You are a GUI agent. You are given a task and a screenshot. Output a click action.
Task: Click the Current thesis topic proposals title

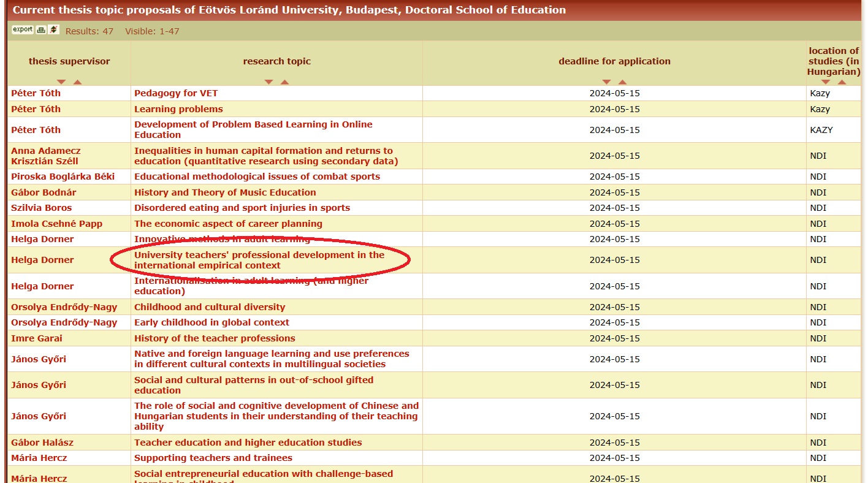(289, 10)
